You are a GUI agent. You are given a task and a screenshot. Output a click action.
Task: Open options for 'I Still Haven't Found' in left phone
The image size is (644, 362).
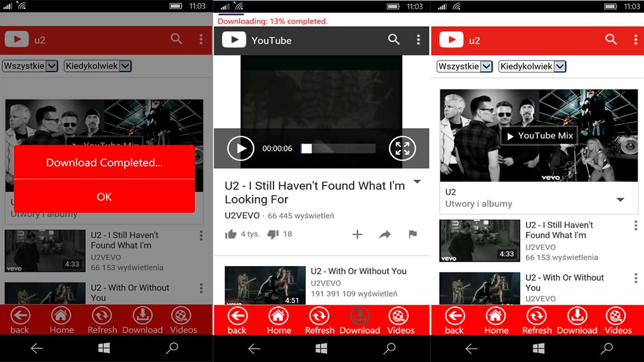pyautogui.click(x=201, y=236)
